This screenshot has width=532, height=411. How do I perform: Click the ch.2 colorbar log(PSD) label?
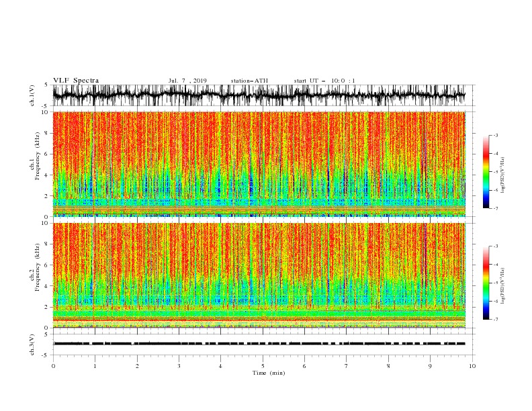tap(502, 286)
